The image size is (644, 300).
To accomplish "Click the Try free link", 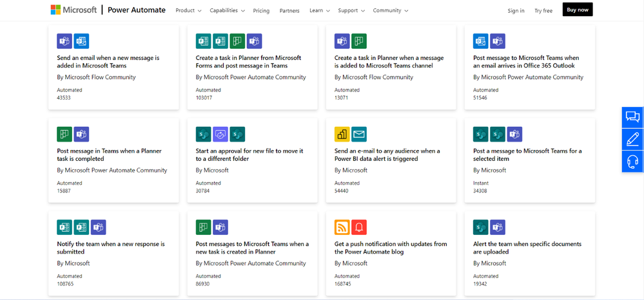I will (x=543, y=11).
